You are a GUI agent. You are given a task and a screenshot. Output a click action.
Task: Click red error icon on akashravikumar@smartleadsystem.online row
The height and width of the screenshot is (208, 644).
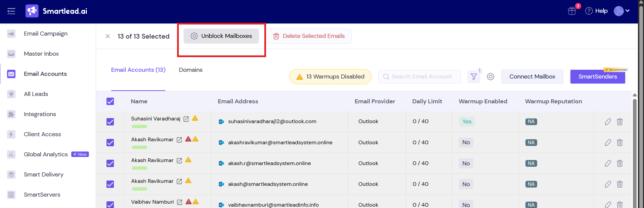coord(188,139)
